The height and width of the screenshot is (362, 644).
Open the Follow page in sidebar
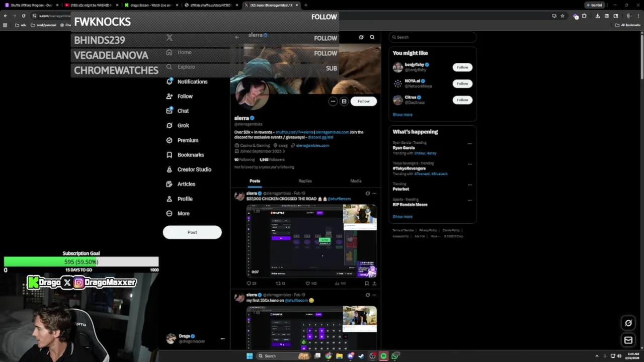coord(180,96)
